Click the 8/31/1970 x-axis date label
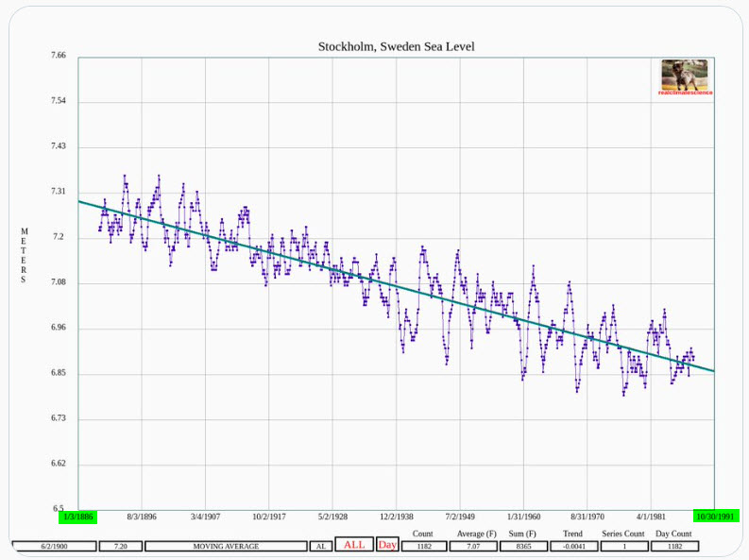This screenshot has height=560, width=749. point(587,517)
